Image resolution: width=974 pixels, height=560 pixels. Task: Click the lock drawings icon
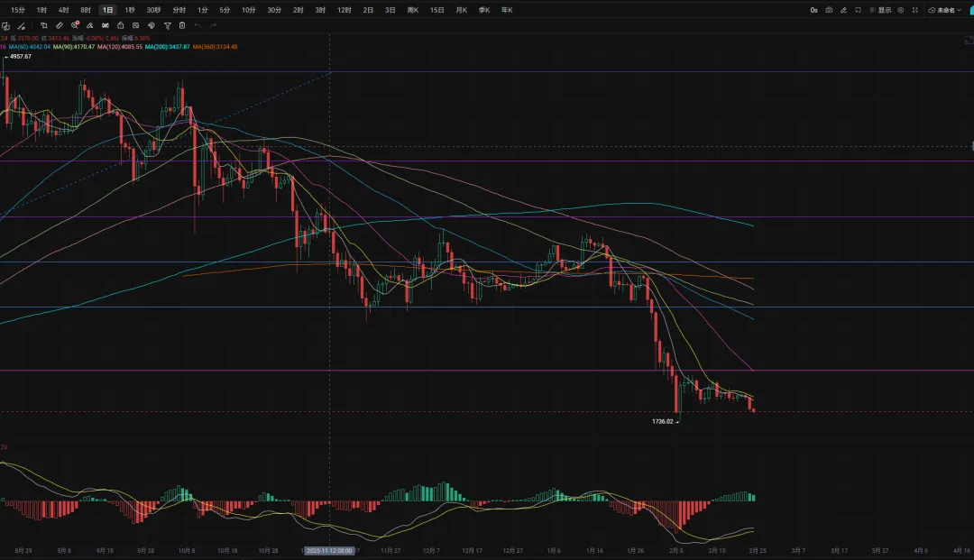121,25
